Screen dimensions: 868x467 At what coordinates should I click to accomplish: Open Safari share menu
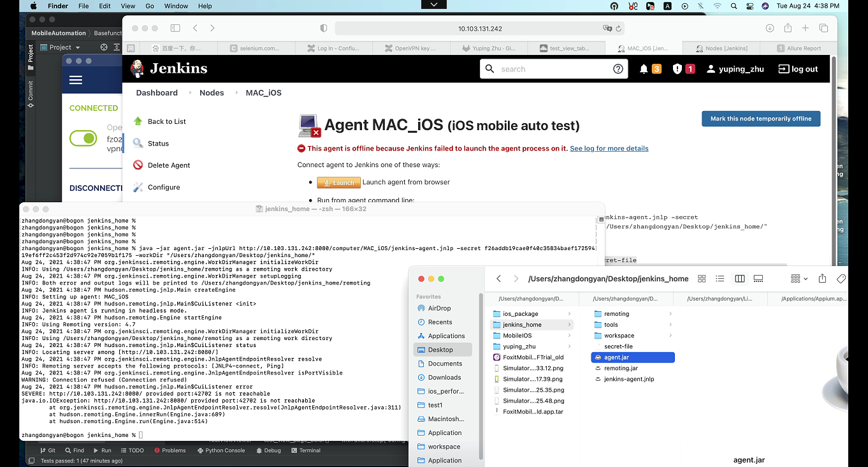(788, 28)
